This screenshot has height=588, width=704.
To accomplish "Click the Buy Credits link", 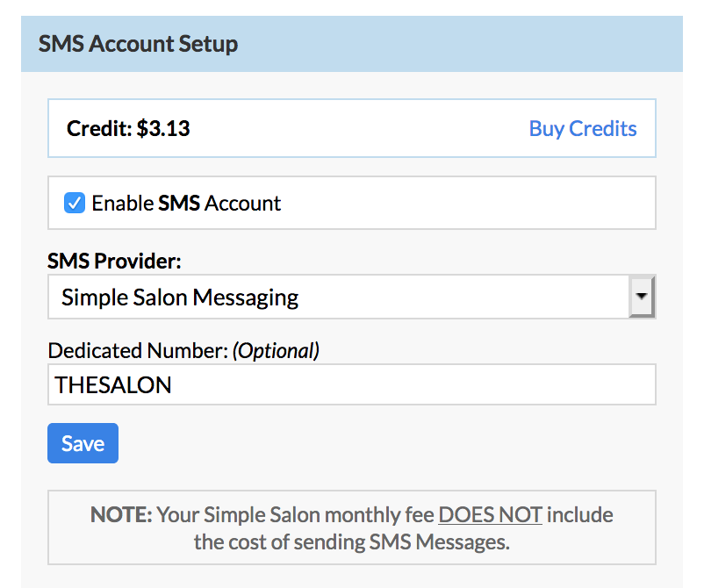I will click(582, 128).
